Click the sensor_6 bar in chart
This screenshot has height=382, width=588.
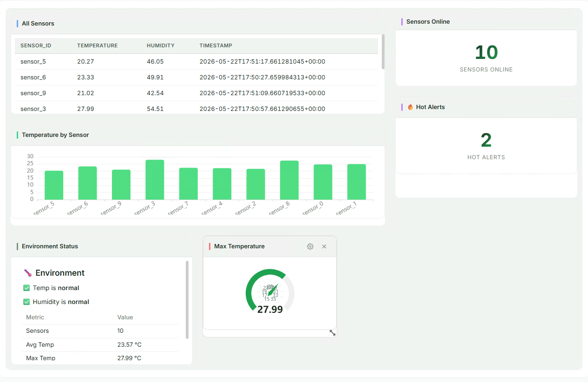[87, 183]
